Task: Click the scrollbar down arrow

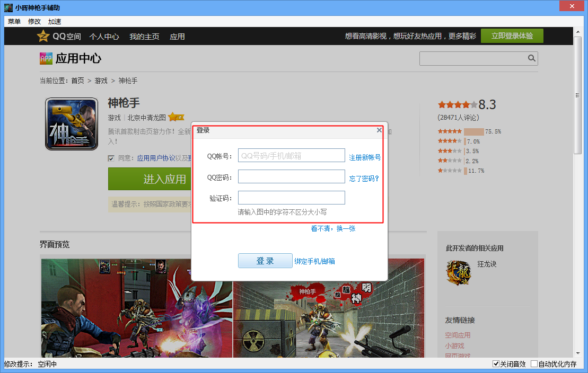Action: click(577, 353)
